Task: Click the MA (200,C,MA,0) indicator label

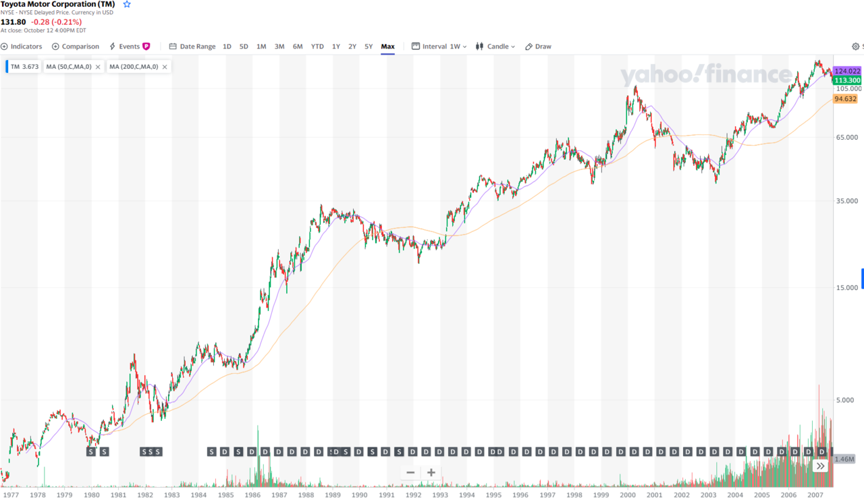Action: coord(134,67)
